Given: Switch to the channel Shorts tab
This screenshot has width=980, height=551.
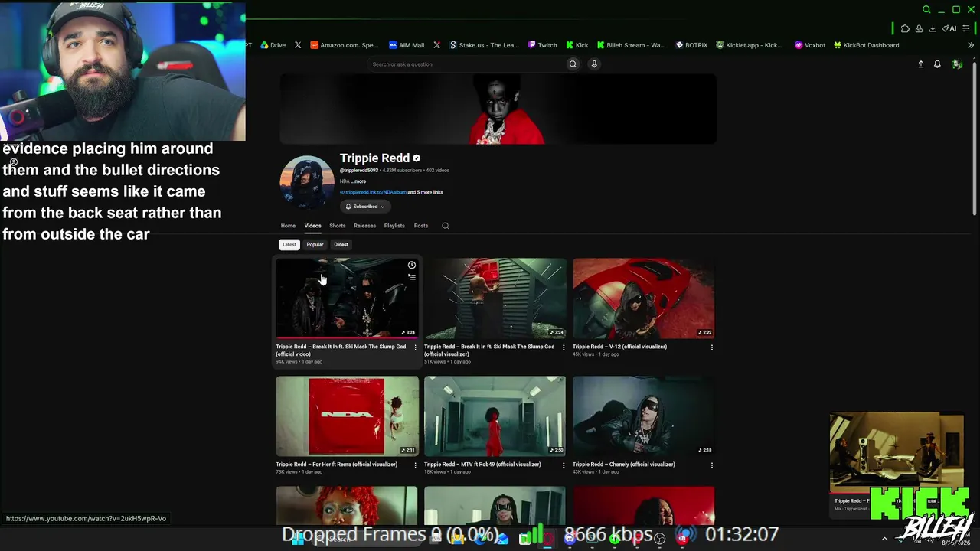Looking at the screenshot, I should (x=338, y=226).
